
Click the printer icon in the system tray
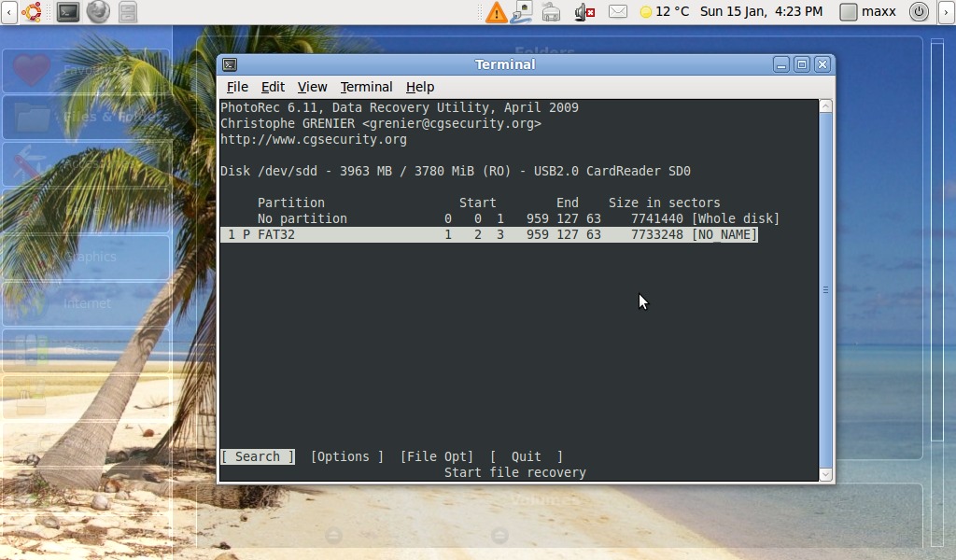coord(551,11)
